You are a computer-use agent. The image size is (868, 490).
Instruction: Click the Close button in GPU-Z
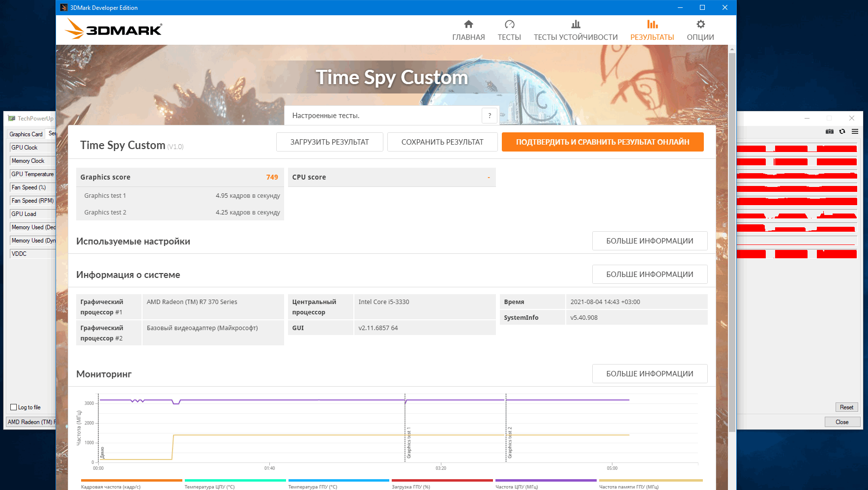pos(842,422)
